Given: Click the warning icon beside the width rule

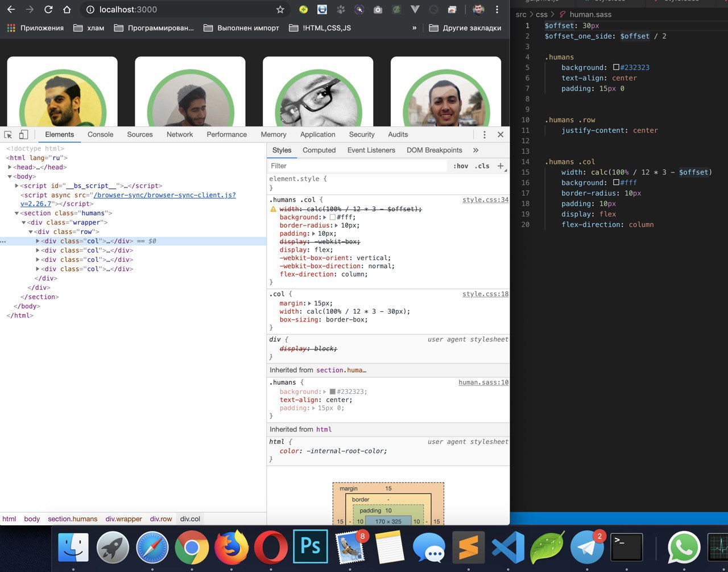Looking at the screenshot, I should pyautogui.click(x=273, y=209).
